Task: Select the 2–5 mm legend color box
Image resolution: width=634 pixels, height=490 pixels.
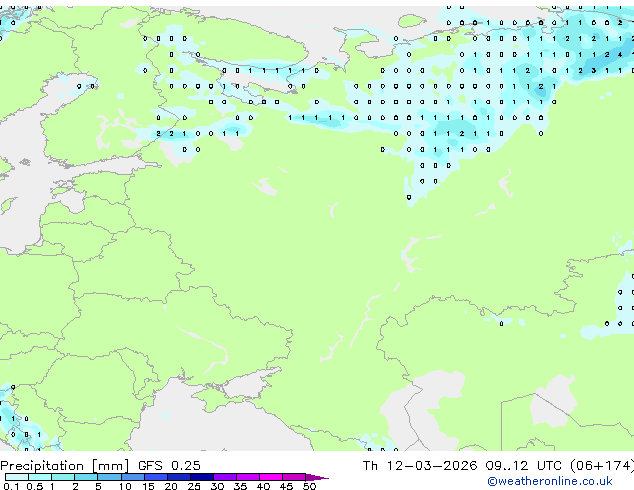Action: pos(86,477)
